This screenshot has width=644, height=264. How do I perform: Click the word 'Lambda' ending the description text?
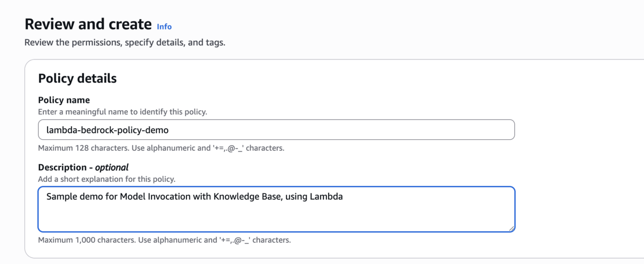point(326,197)
